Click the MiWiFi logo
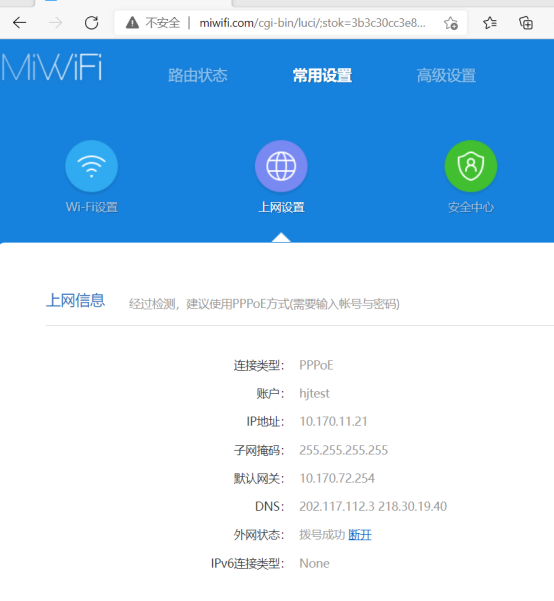This screenshot has height=601, width=554. [x=51, y=67]
